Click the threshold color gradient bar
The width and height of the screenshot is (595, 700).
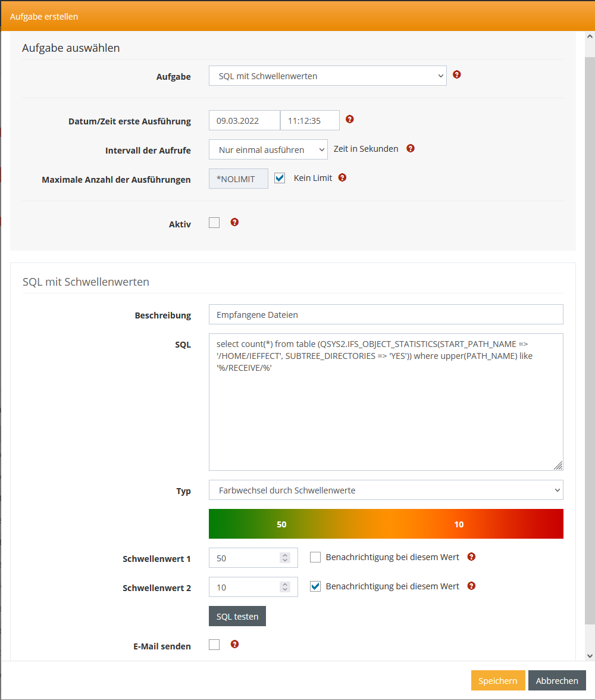pos(386,524)
